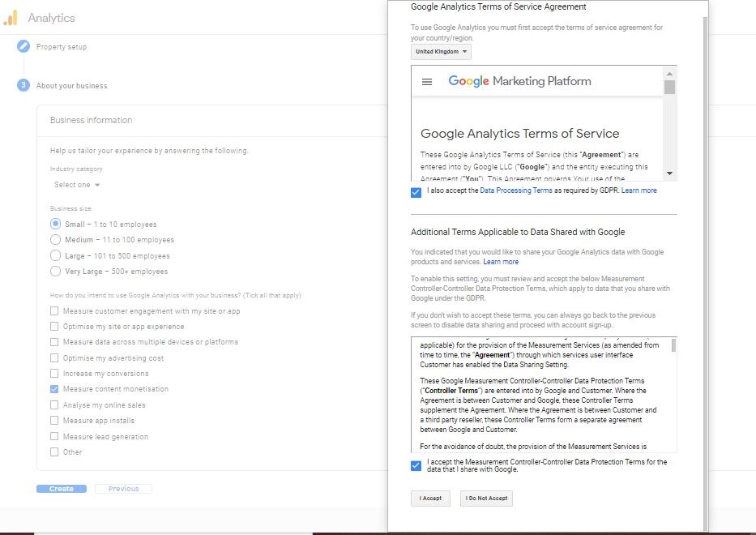Click the dialog's outer vertical scrollbar
Screen dimensions: 756x535
click(x=706, y=272)
